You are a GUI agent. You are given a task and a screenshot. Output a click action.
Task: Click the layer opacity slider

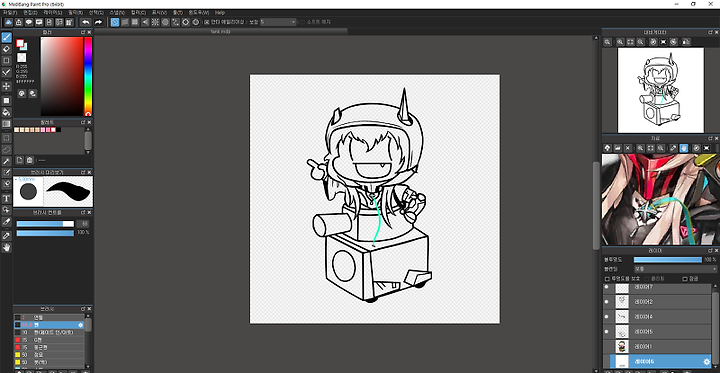[x=668, y=260]
